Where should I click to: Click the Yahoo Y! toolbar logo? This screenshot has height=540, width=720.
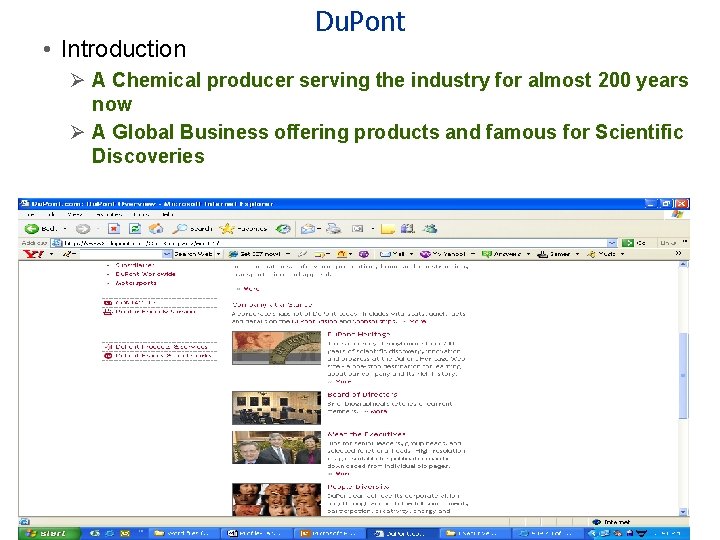(34, 253)
